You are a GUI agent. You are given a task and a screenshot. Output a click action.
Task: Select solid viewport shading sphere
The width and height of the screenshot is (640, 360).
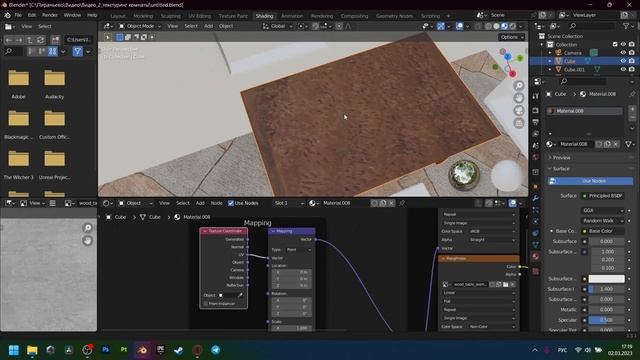(x=496, y=26)
